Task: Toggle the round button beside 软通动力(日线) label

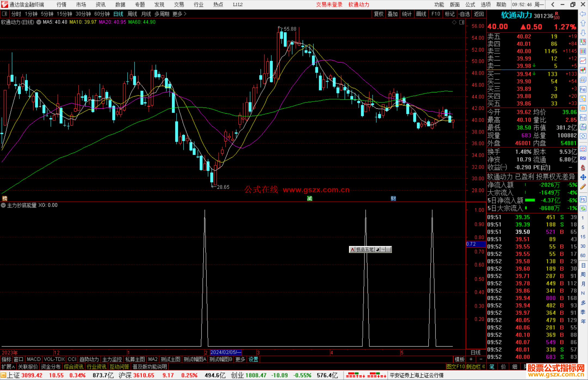Action: point(39,22)
